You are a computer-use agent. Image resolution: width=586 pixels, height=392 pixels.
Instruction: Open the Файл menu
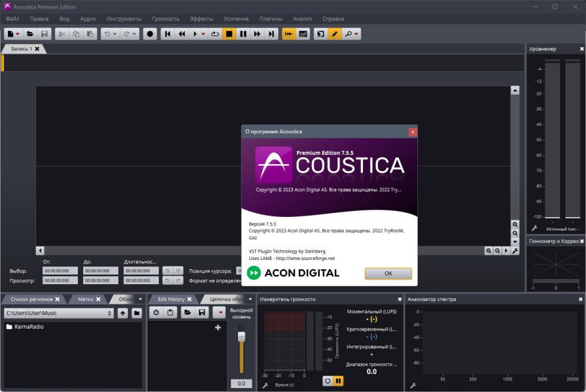click(12, 19)
